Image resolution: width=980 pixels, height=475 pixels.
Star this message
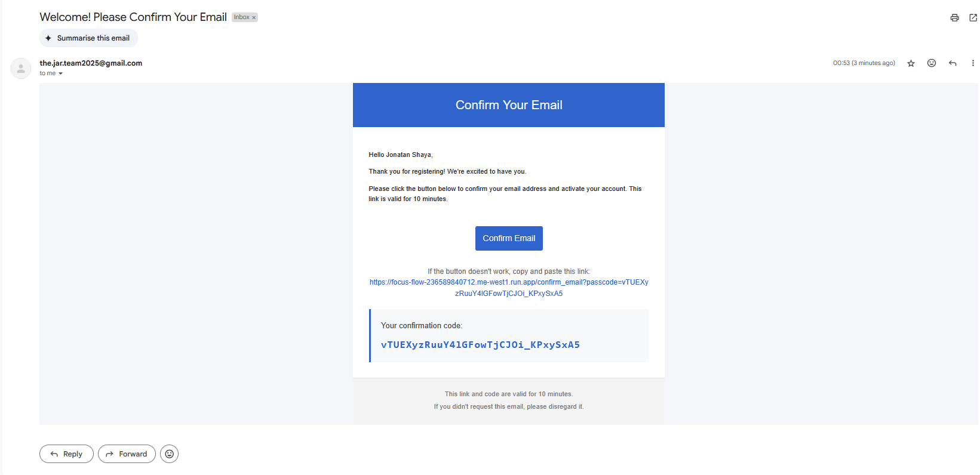point(911,63)
